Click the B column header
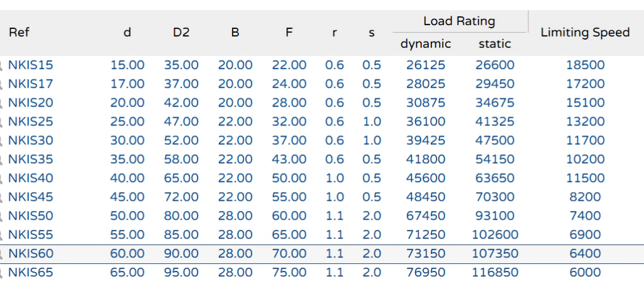Screen dimensions: 644x291 235,32
